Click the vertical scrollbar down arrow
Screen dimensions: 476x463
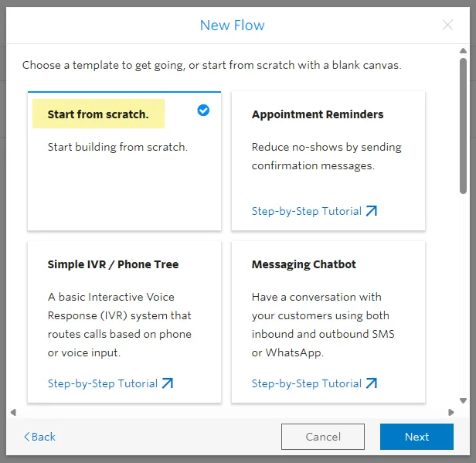463,400
